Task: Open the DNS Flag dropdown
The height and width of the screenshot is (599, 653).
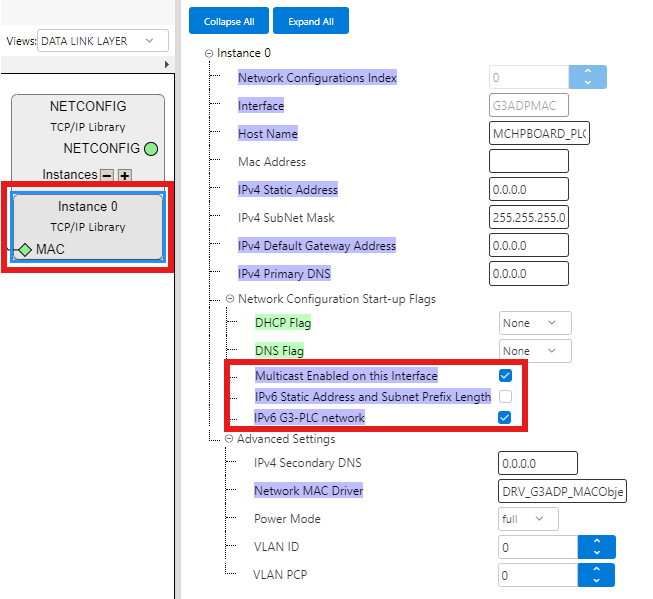Action: click(535, 351)
